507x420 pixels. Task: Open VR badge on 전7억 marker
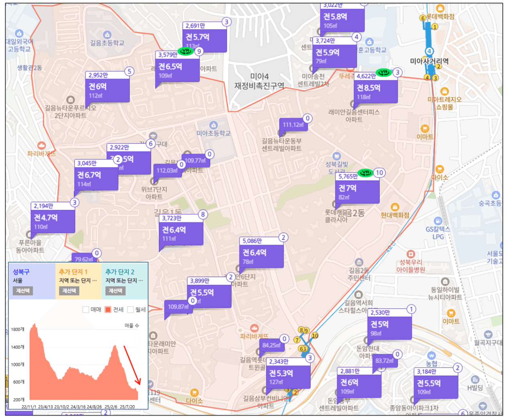point(365,173)
